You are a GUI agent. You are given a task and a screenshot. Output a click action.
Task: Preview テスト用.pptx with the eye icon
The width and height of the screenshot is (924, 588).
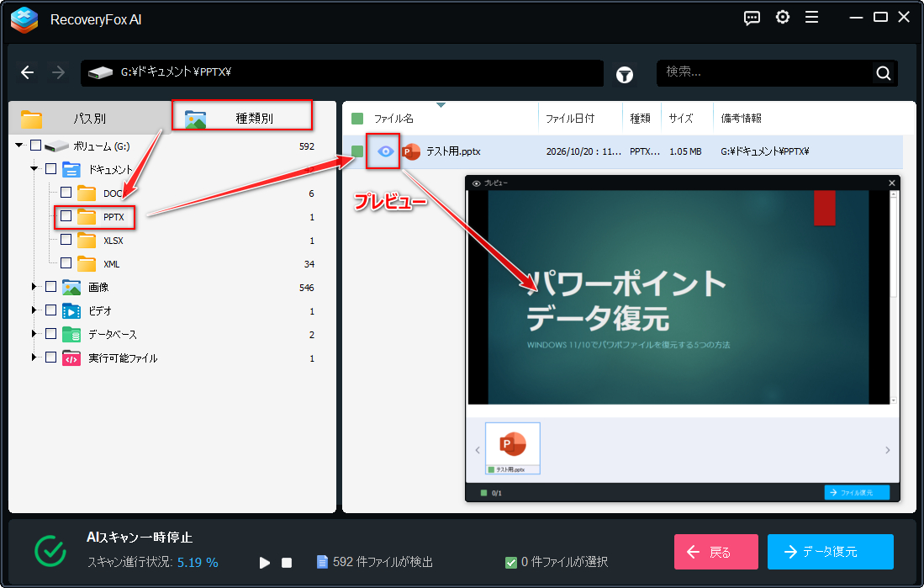[x=385, y=151]
